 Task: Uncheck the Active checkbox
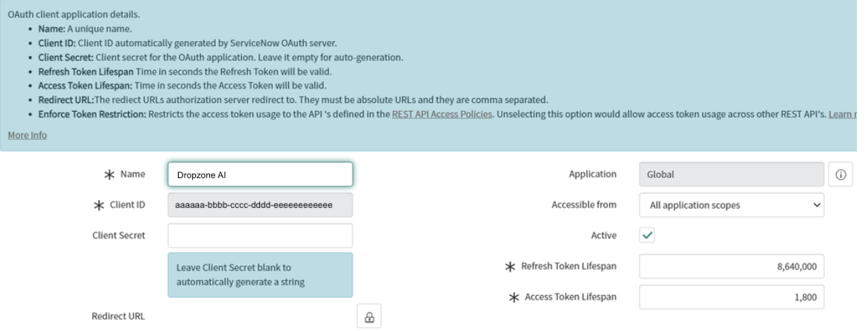648,236
